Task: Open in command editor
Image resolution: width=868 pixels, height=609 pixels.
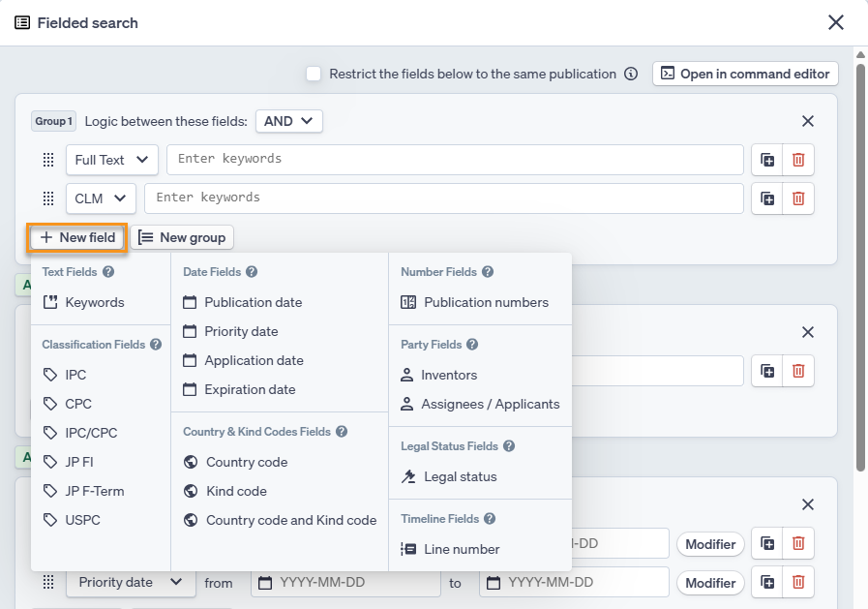Action: 746,74
